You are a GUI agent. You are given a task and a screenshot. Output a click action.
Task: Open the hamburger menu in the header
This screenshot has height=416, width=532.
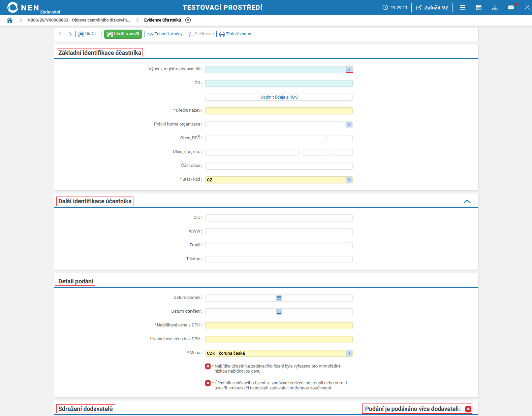463,7
